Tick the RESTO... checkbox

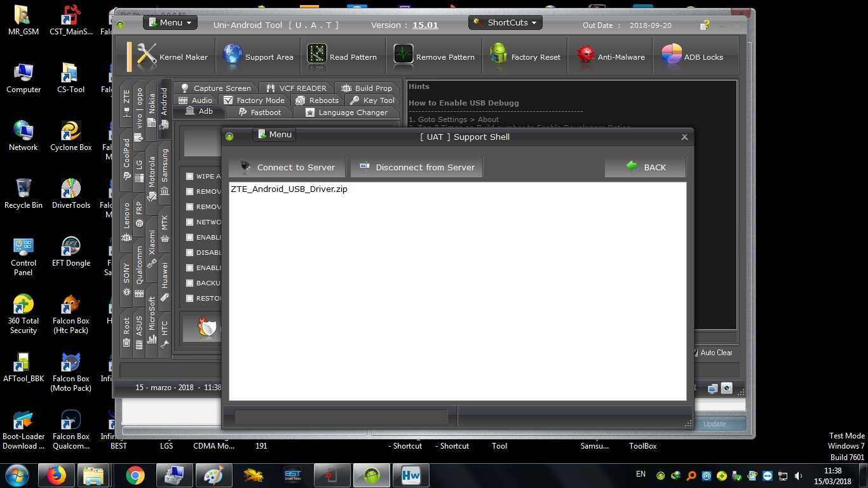(189, 298)
